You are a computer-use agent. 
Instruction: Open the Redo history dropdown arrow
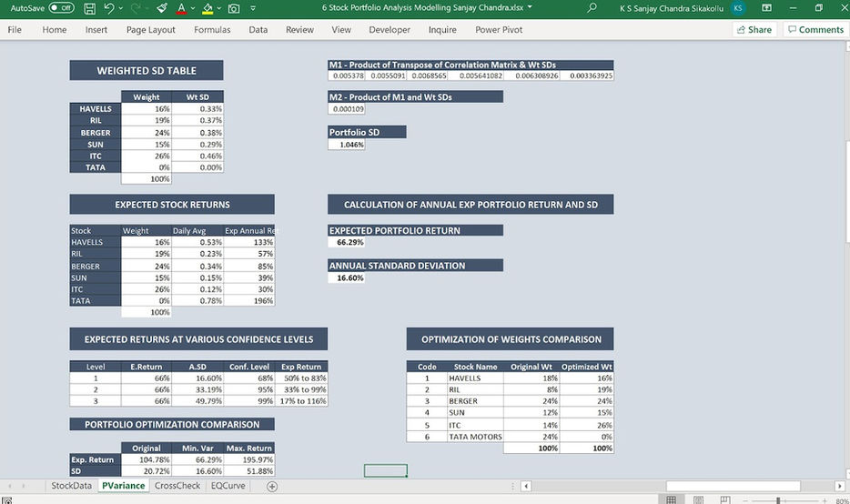147,8
